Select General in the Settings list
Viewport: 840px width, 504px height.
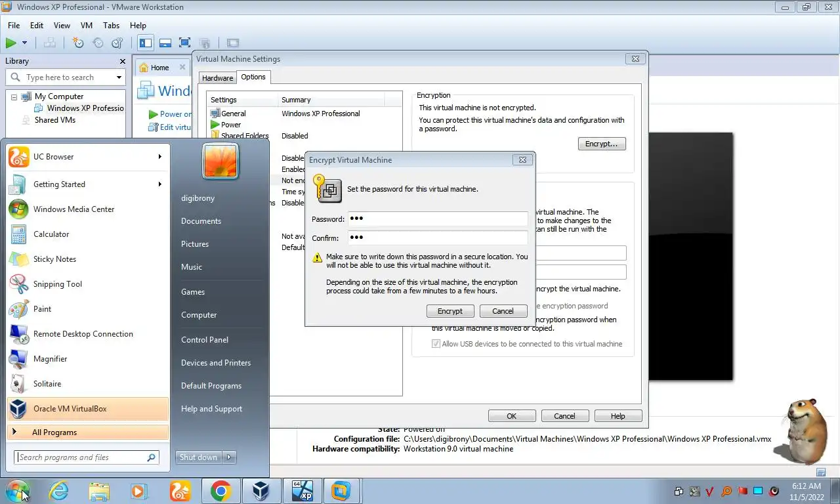click(234, 114)
